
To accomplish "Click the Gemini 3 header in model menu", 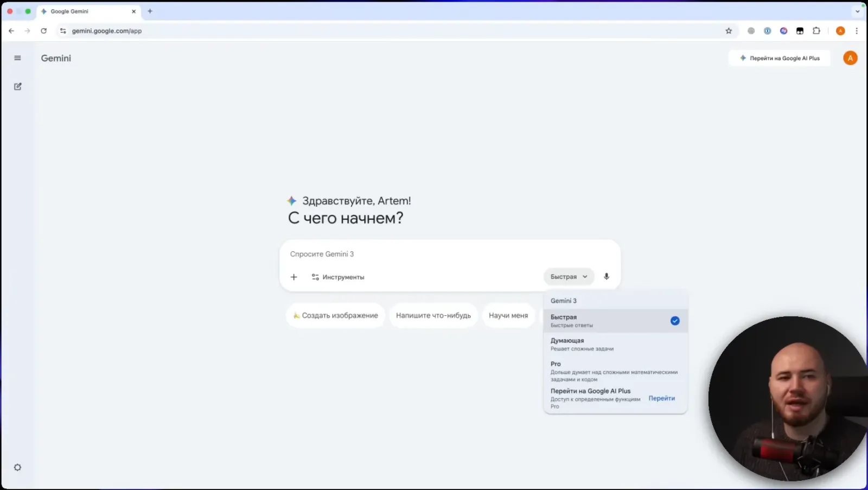I will pyautogui.click(x=564, y=301).
